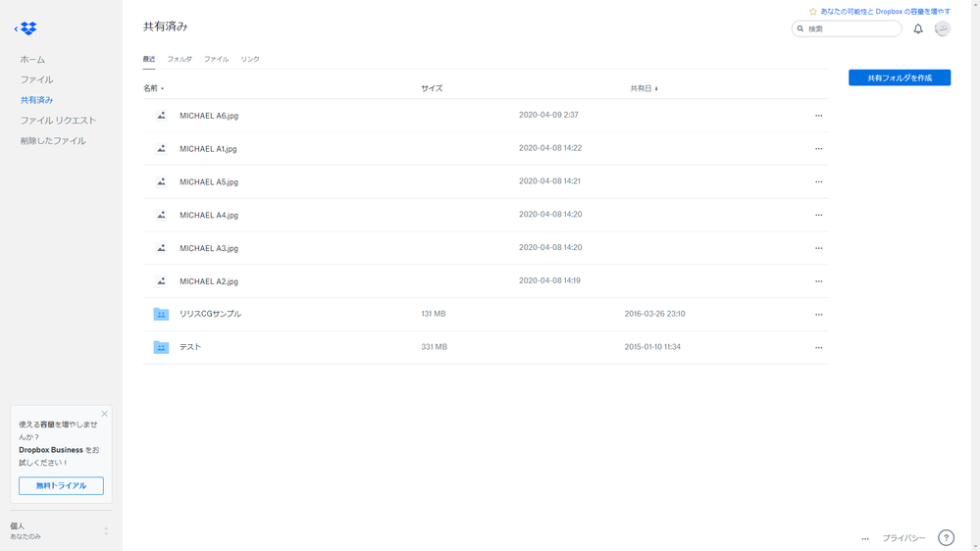Click date 2015-01-10 11:34

652,347
